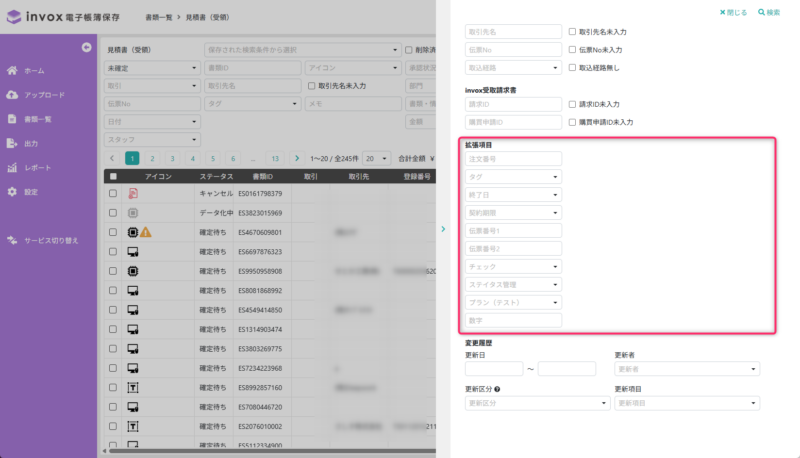Click the 数字 input field
The image size is (800, 458).
(513, 320)
